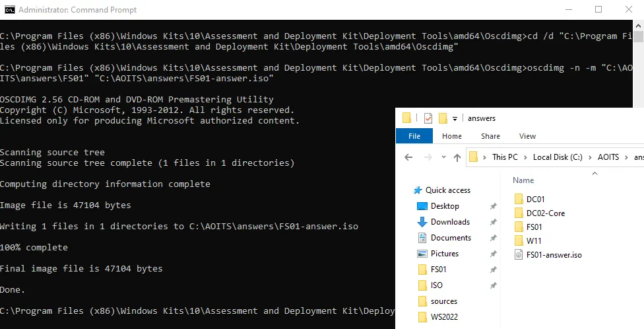Image resolution: width=644 pixels, height=329 pixels.
Task: Click the Command Prompt scrollbar up arrow
Action: (x=638, y=26)
